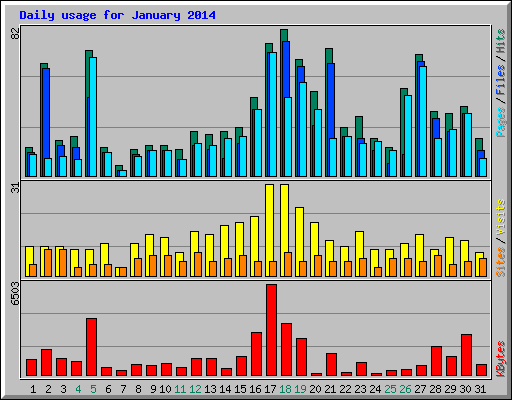
Task: Click the Hits legend label
Action: click(x=501, y=41)
